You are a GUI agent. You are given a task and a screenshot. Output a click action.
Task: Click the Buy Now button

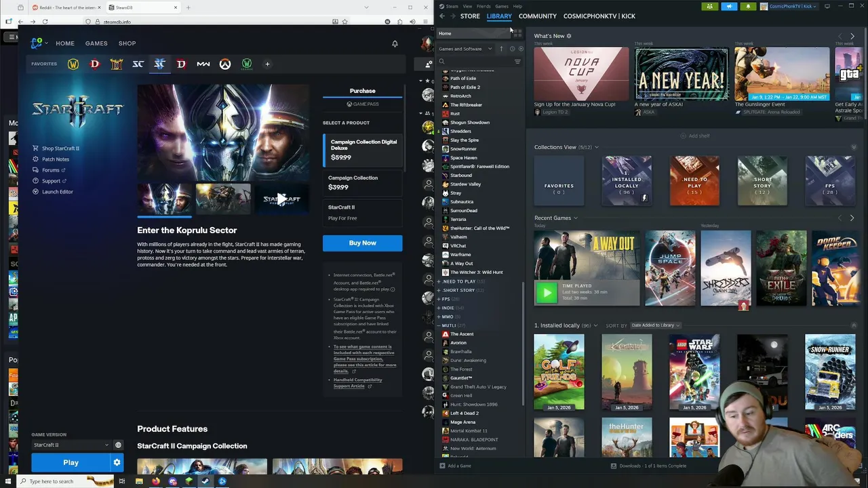[362, 243]
